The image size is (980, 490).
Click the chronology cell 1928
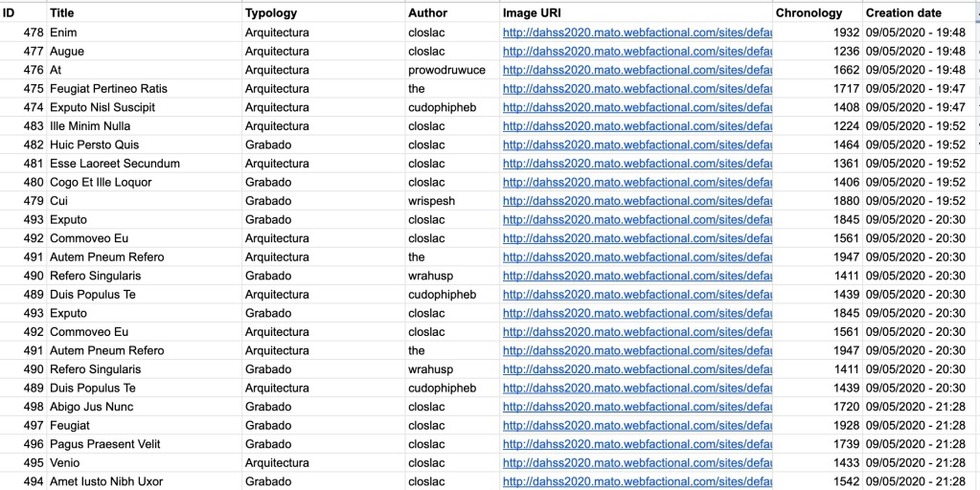click(817, 426)
